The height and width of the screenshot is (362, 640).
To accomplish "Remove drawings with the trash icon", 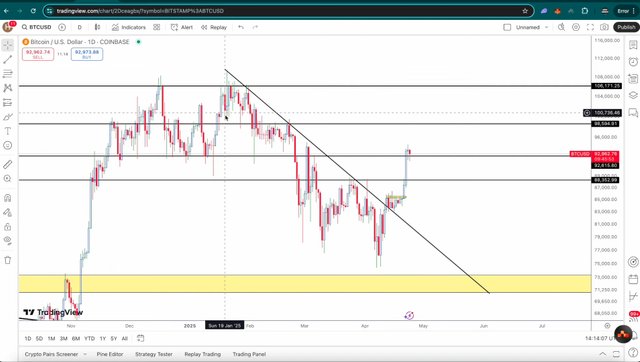I will click(7, 260).
